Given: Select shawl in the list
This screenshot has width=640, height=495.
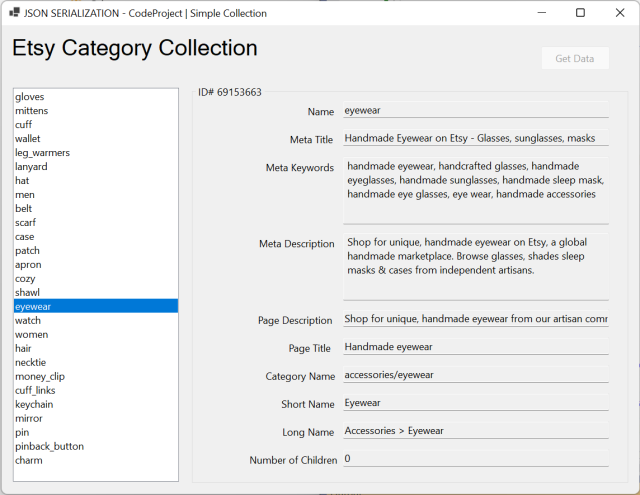Looking at the screenshot, I should [x=96, y=293].
